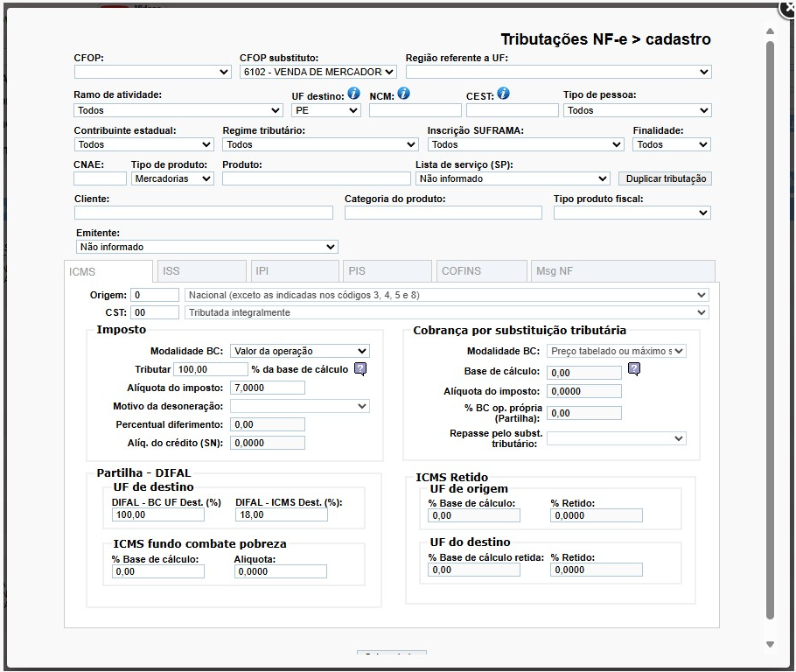Focus the CST code field

pyautogui.click(x=155, y=312)
